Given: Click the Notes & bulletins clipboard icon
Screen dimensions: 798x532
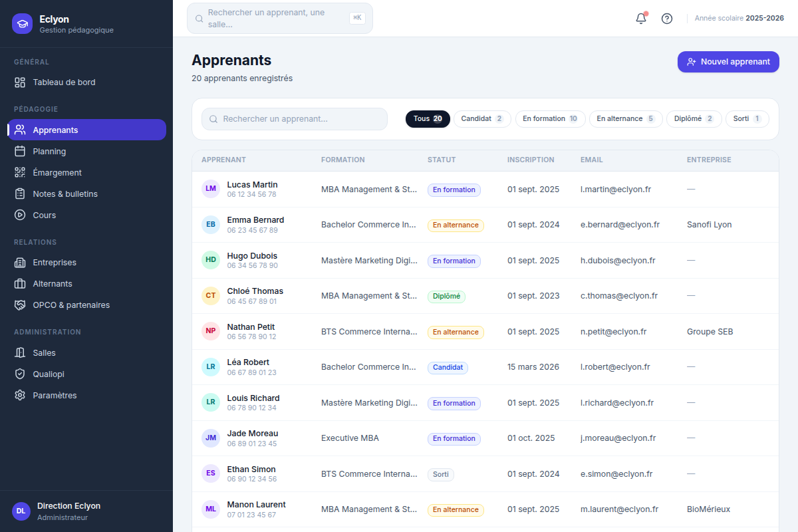Looking at the screenshot, I should 20,194.
